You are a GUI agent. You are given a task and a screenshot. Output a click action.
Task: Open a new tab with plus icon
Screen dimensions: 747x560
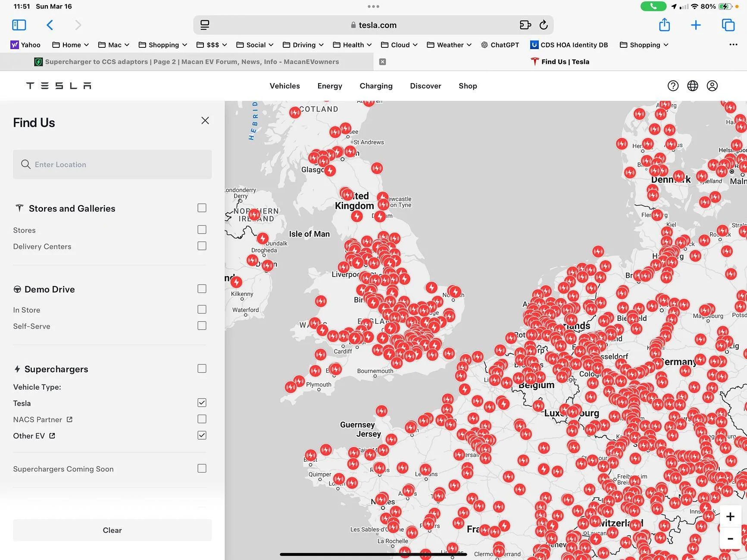click(696, 25)
